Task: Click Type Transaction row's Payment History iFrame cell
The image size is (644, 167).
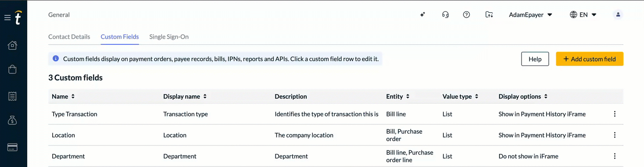Action: [542, 114]
